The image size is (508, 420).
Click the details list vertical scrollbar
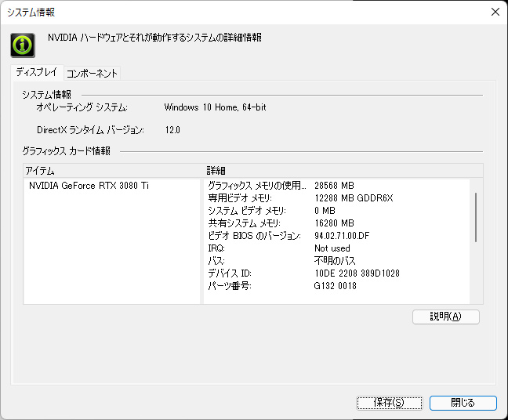click(x=476, y=217)
